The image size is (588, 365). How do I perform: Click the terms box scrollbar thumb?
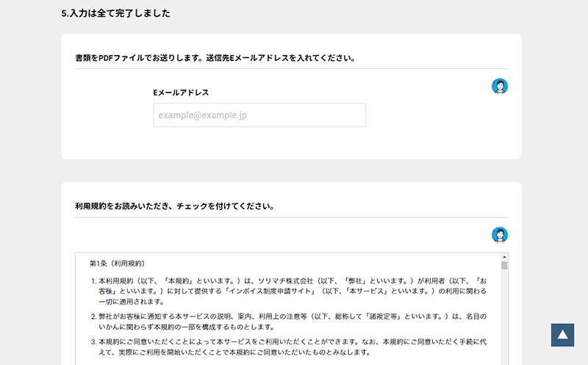504,266
